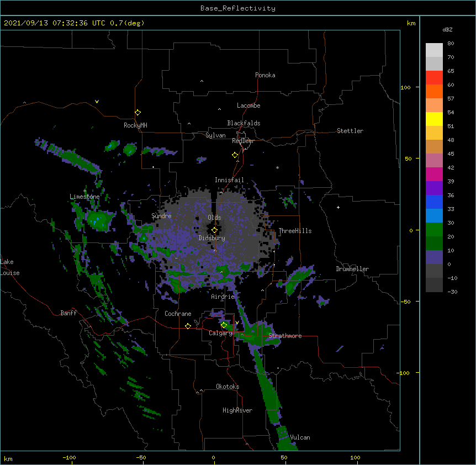Click the Innisfail label
Image resolution: width=476 pixels, height=465 pixels.
click(x=229, y=180)
